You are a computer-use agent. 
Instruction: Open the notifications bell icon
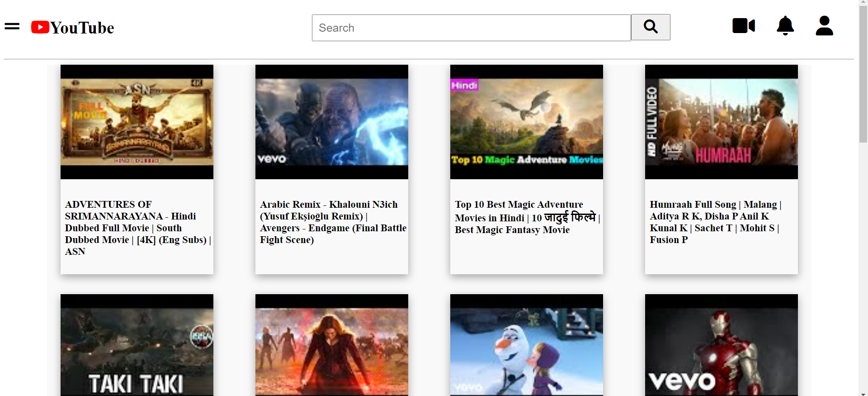[785, 26]
